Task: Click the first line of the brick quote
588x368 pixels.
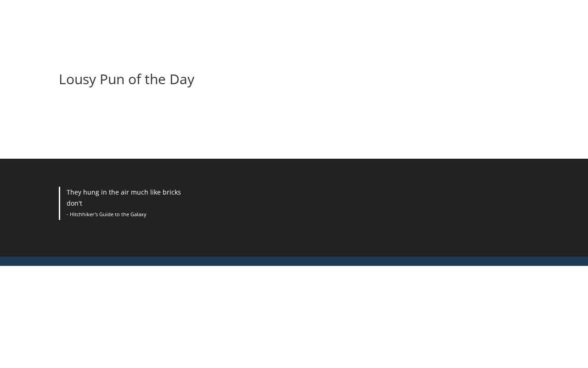Action: (124, 192)
